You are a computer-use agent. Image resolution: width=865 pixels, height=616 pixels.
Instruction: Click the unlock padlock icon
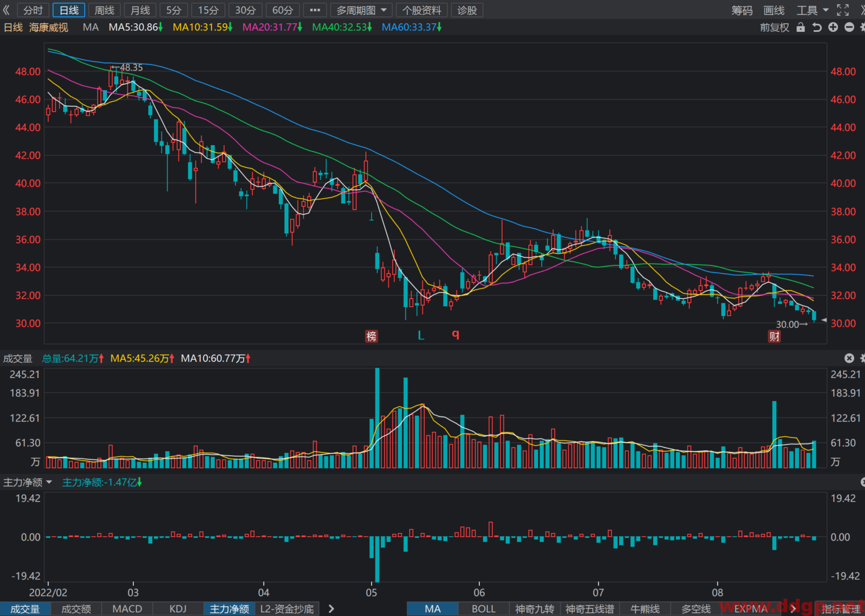(x=801, y=27)
